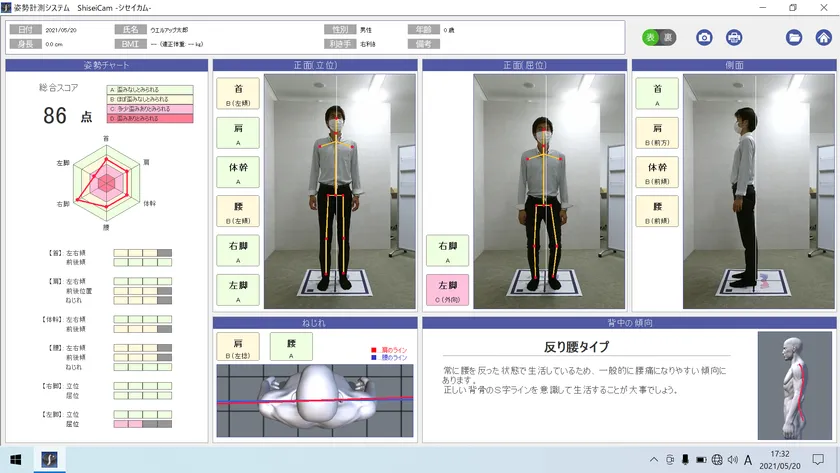Click the top-down ねじれ 3D model view

(x=315, y=401)
